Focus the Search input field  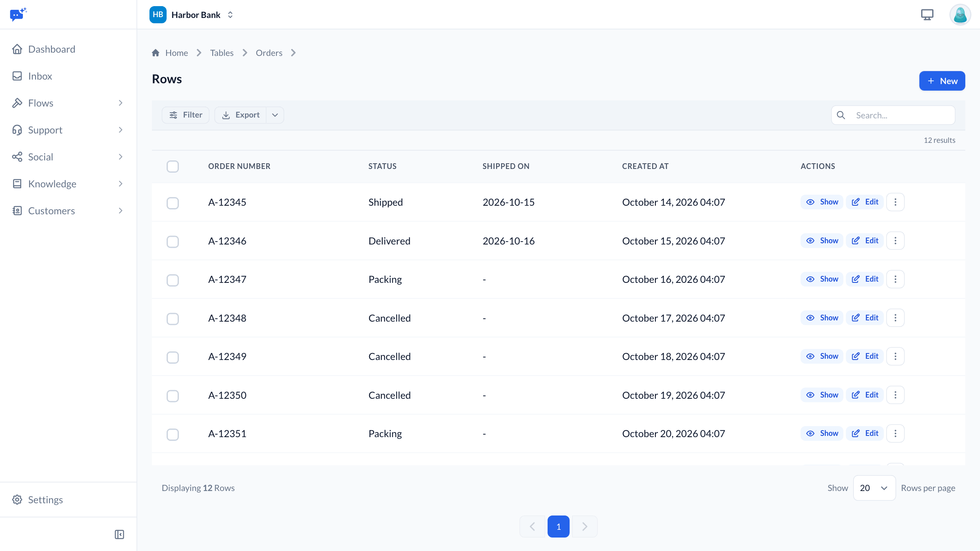[x=893, y=115]
